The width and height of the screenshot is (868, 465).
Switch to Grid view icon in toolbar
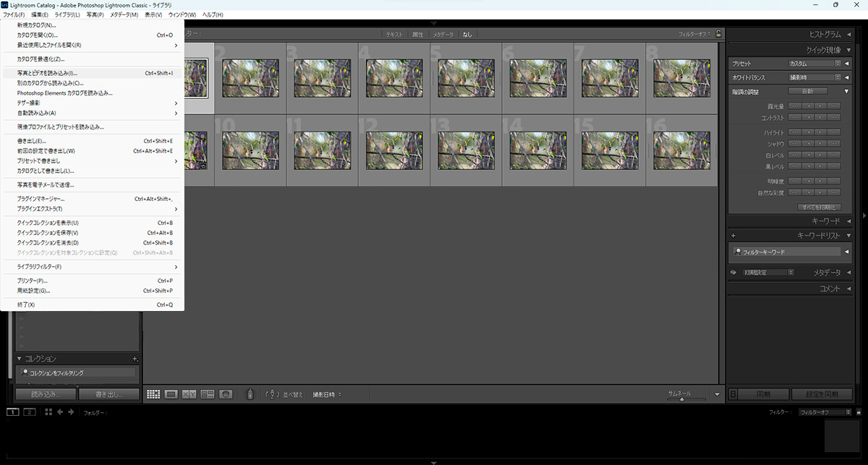(x=153, y=394)
